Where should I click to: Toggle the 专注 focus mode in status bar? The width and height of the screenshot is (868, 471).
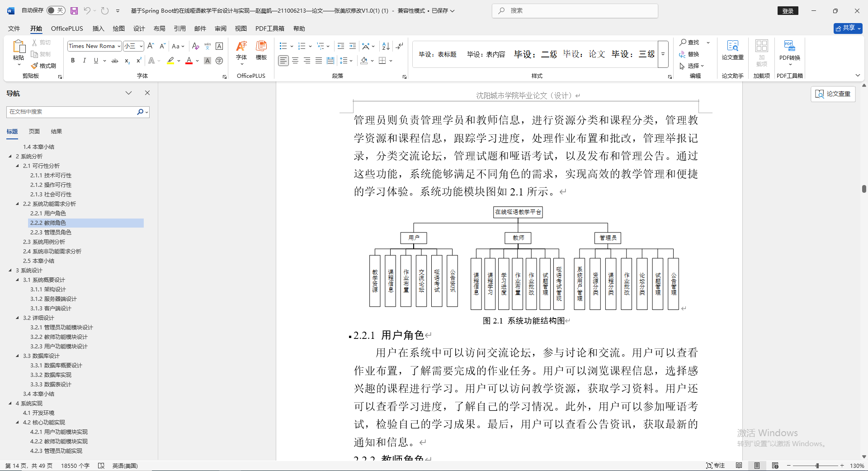coord(716,466)
